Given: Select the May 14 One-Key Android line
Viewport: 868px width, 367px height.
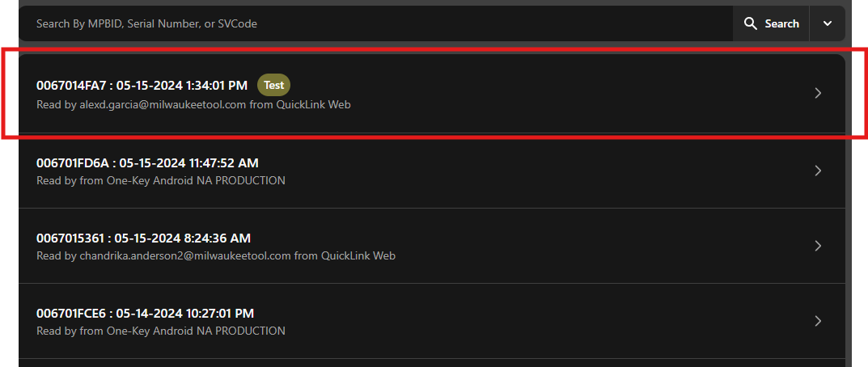Looking at the screenshot, I should point(160,331).
